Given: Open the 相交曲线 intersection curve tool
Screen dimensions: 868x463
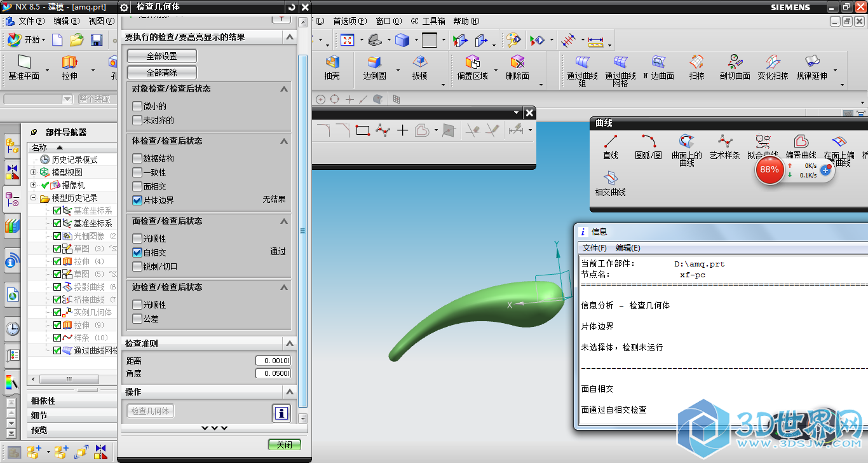Looking at the screenshot, I should tap(610, 184).
